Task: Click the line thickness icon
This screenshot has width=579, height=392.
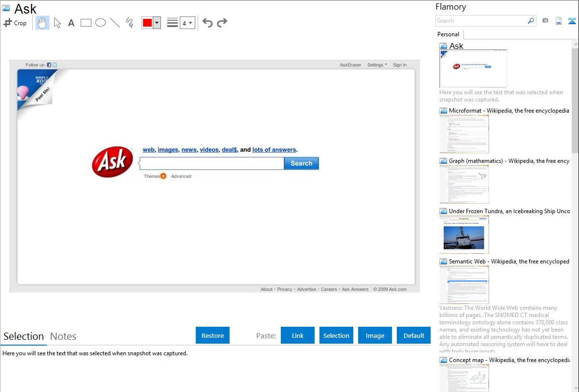Action: [172, 23]
